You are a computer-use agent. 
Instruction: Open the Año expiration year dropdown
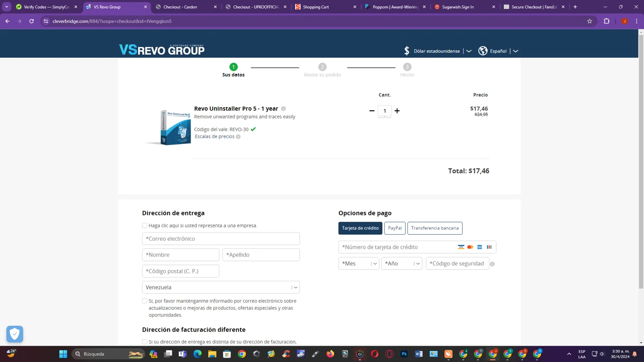tap(401, 263)
